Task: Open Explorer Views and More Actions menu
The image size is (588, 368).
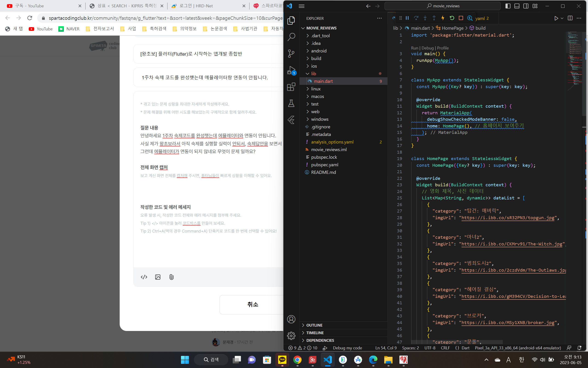Action: click(379, 18)
